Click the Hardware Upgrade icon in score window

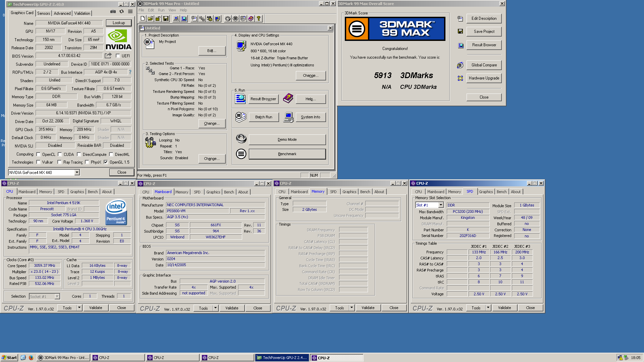click(460, 78)
